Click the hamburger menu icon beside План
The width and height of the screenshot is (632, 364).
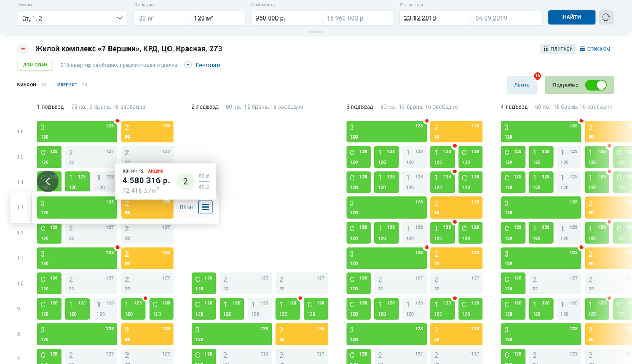click(205, 207)
